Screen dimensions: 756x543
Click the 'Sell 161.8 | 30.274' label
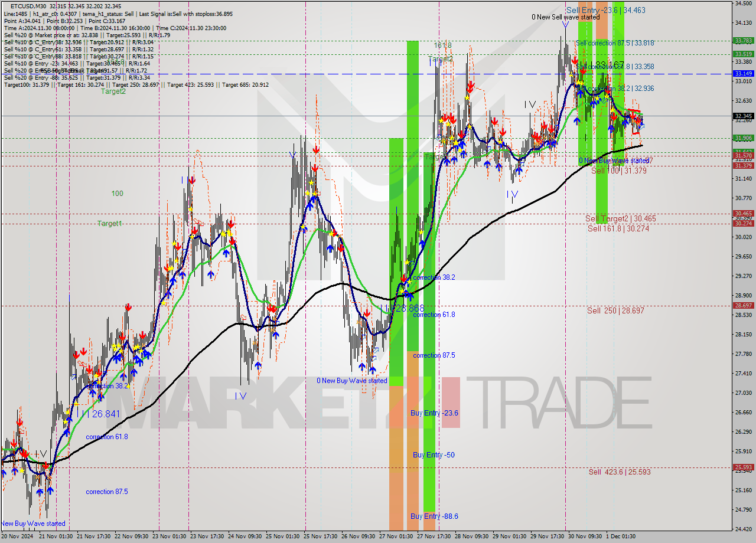[618, 228]
